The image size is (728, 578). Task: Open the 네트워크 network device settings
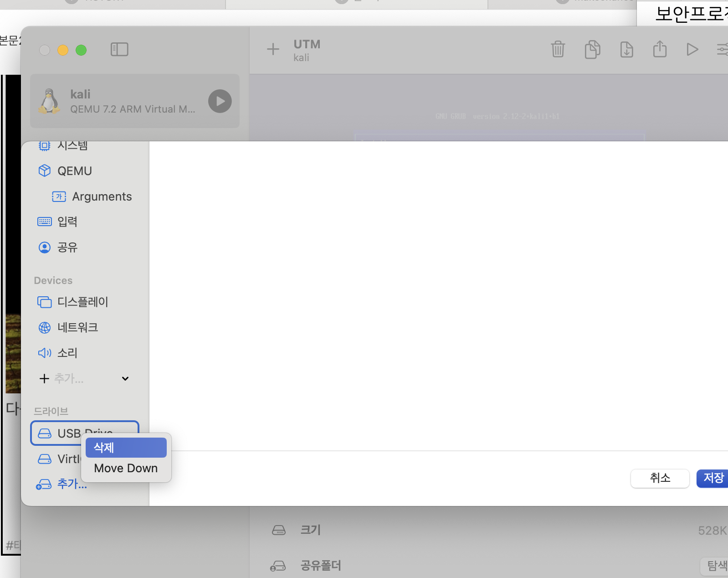click(x=68, y=327)
